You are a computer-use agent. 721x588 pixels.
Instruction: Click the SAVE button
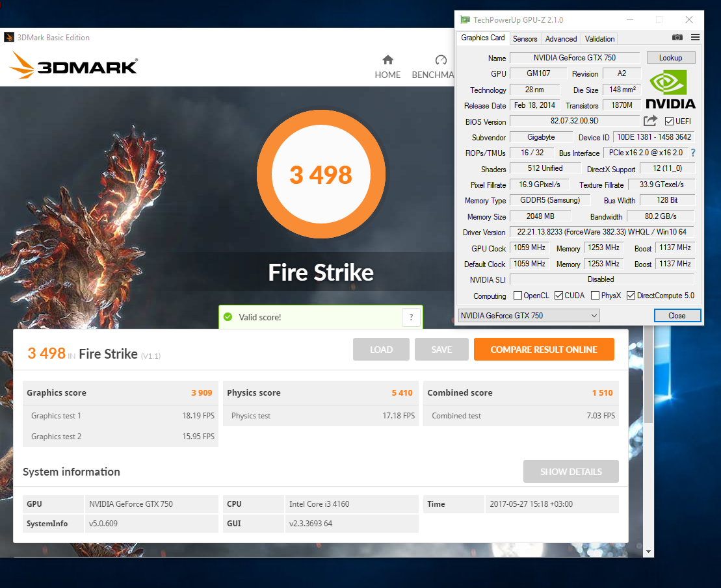pyautogui.click(x=441, y=350)
